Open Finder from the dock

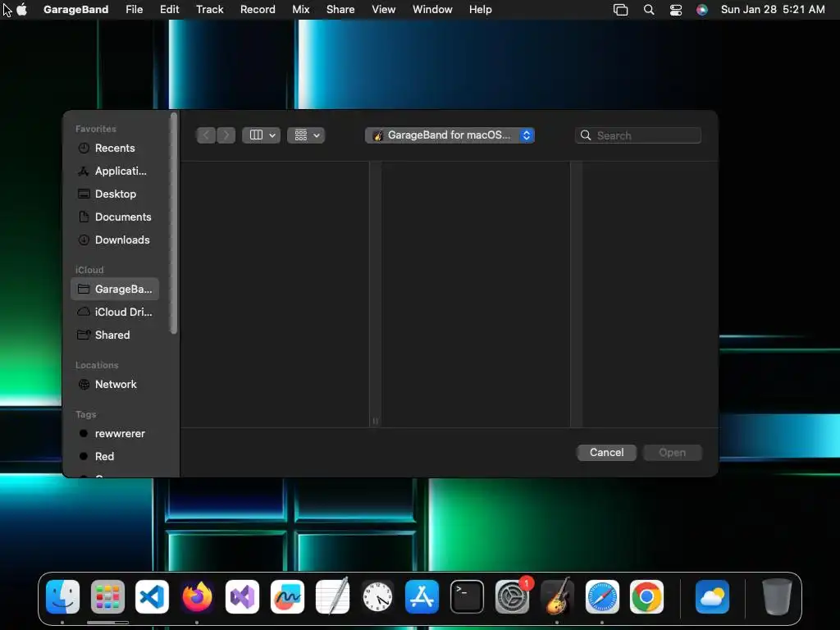(x=62, y=596)
